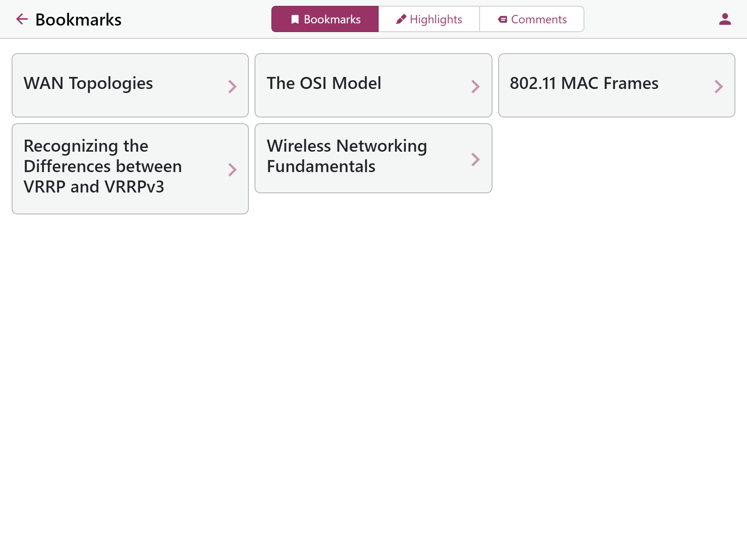Click the Bookmarks page title
Image resolution: width=747 pixels, height=560 pixels.
pos(78,20)
